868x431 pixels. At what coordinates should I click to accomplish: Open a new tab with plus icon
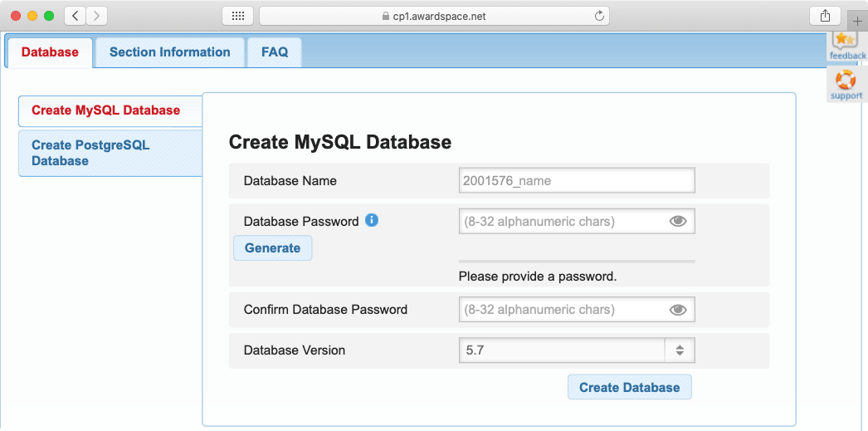coord(857,21)
